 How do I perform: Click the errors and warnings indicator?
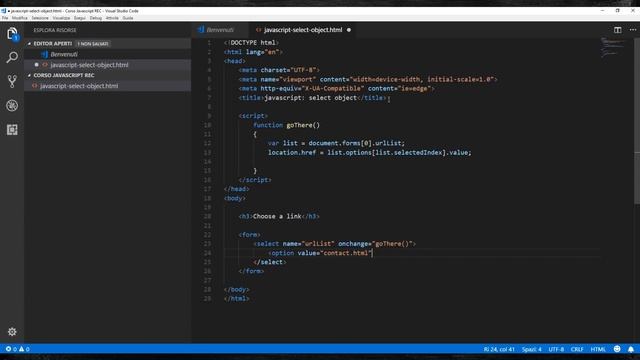pos(18,349)
